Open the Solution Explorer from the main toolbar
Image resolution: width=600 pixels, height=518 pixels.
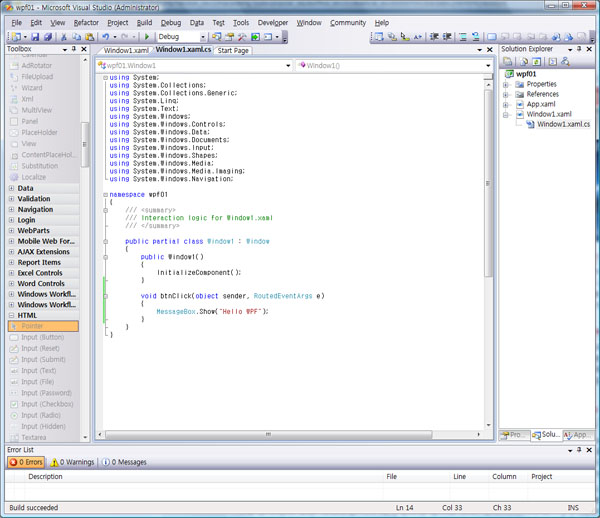217,37
